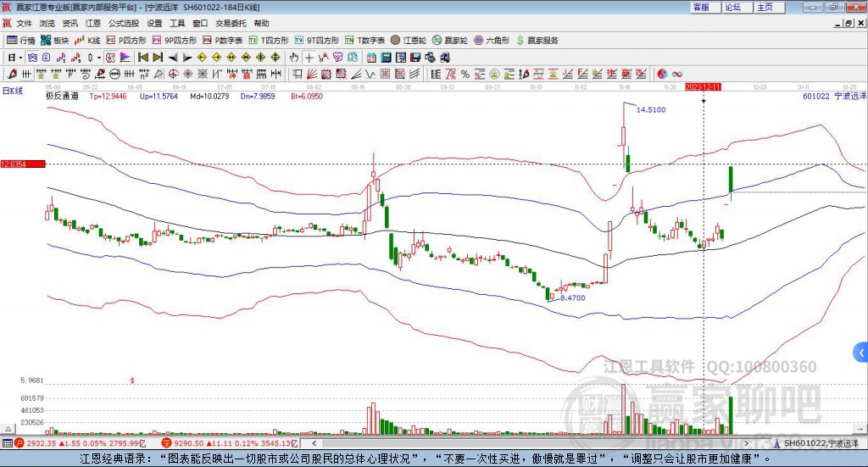Open the T四方形 square tool
This screenshot has height=467, width=868.
coord(269,41)
